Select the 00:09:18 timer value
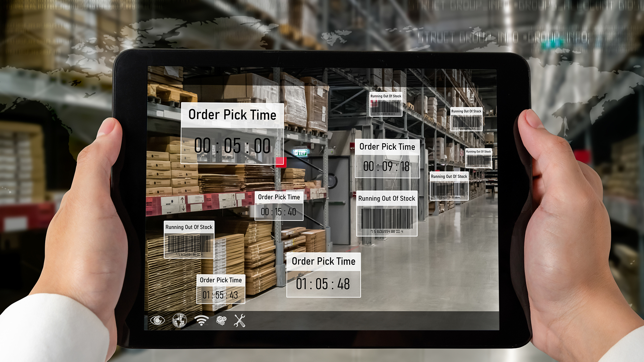Viewport: 644px width, 362px height. tap(386, 167)
